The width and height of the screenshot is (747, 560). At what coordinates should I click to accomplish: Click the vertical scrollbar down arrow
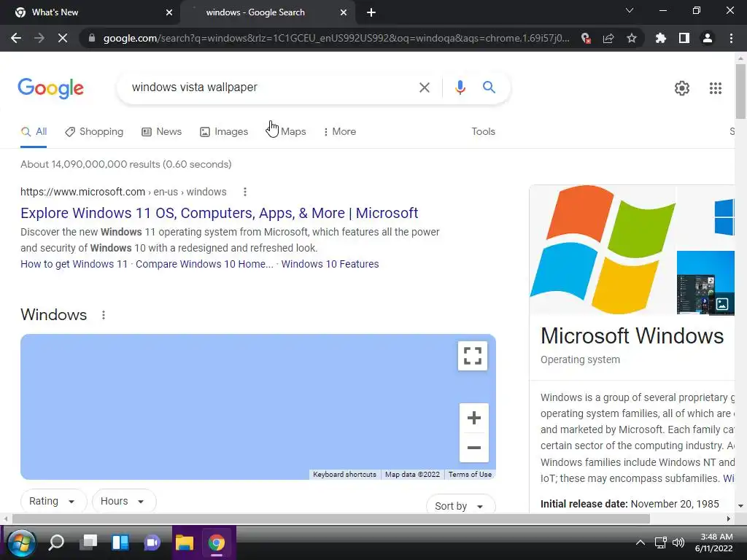(x=740, y=506)
